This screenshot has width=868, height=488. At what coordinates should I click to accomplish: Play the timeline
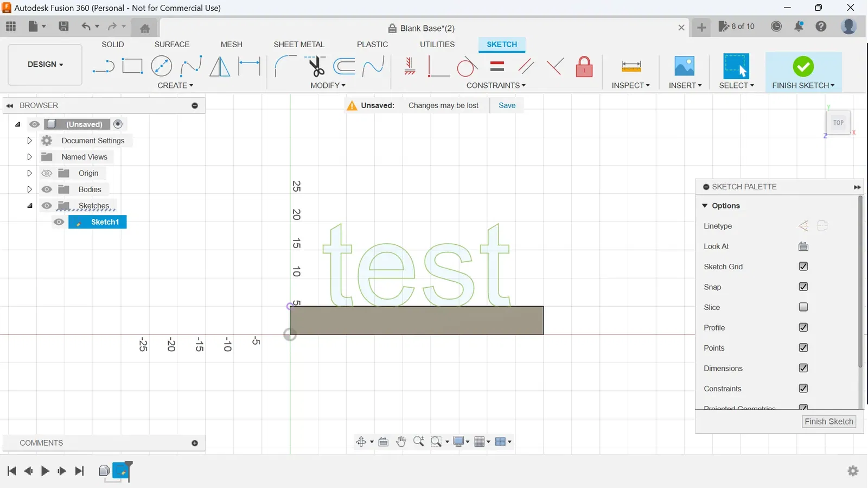pos(45,471)
